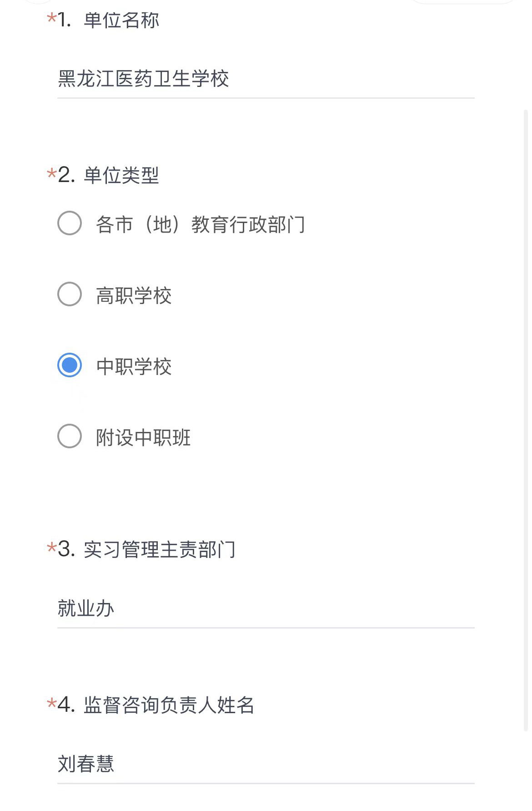Click the 附设中职班 option label text

click(143, 437)
